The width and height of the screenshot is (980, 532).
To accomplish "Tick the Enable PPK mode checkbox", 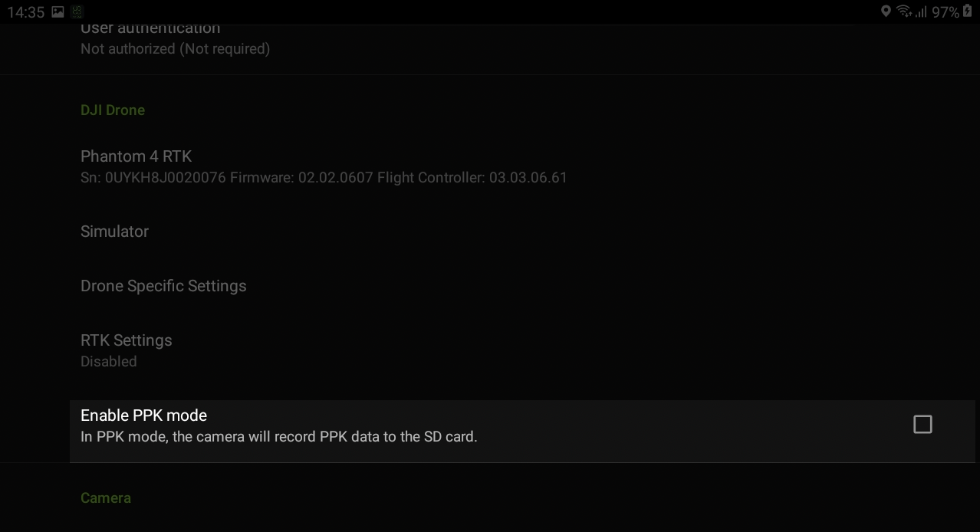I will (922, 424).
